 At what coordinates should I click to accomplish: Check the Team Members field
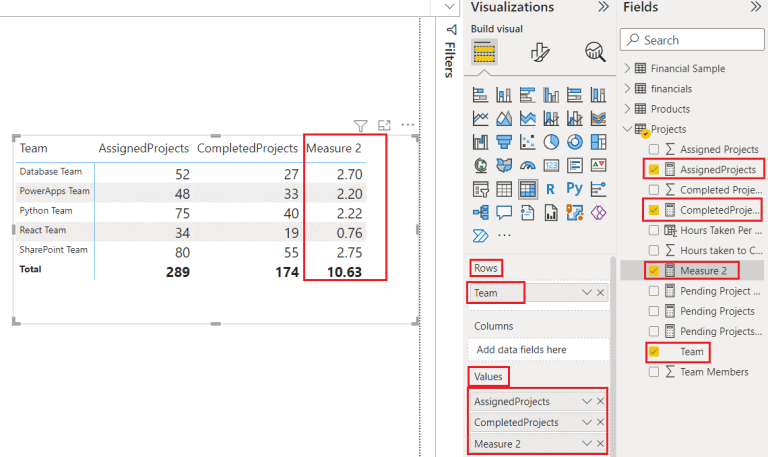click(653, 372)
